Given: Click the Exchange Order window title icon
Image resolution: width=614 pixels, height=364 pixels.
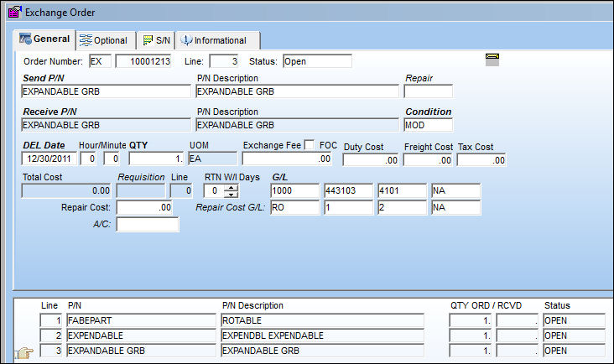Looking at the screenshot, I should coord(14,12).
